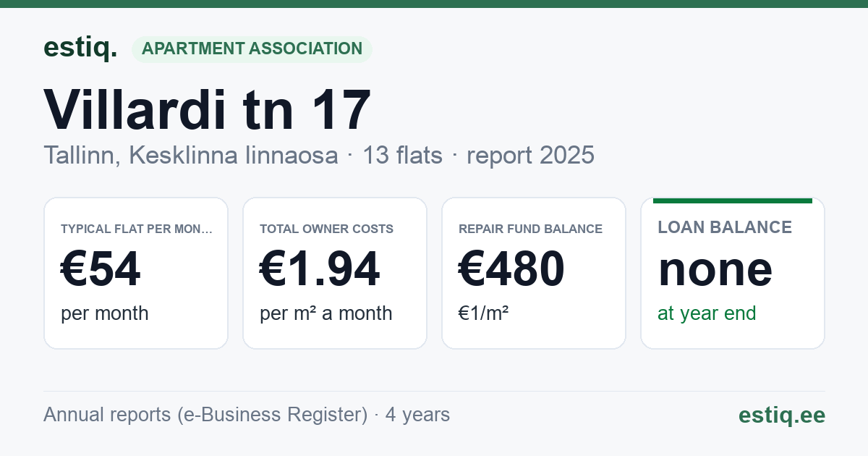Viewport: 868px width, 456px height.
Task: Click the Villardi tn 17 heading
Action: (x=208, y=110)
